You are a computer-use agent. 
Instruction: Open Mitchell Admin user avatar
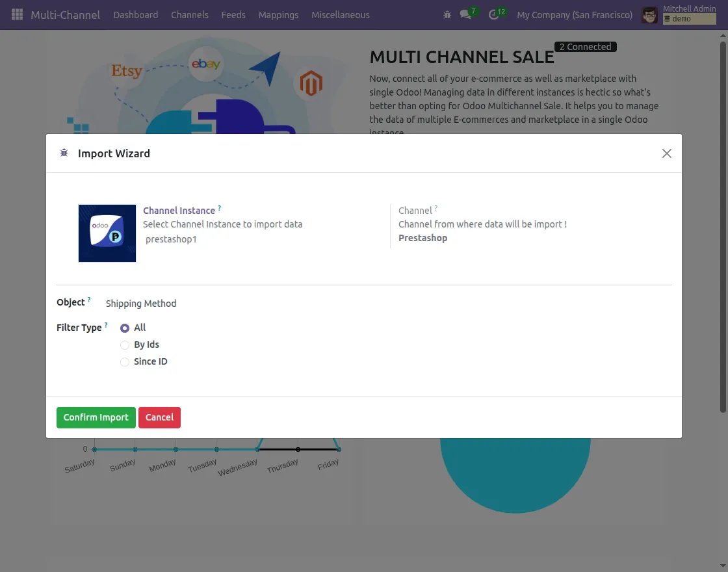tap(649, 14)
